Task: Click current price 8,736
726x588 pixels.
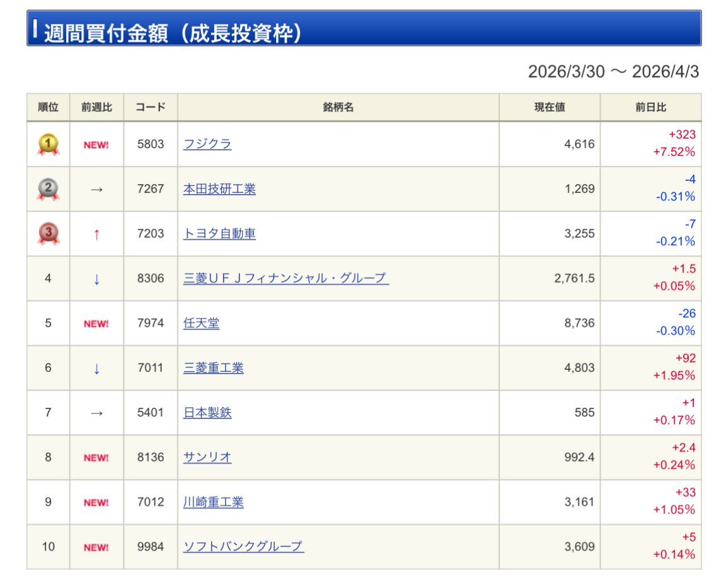Action: [579, 323]
